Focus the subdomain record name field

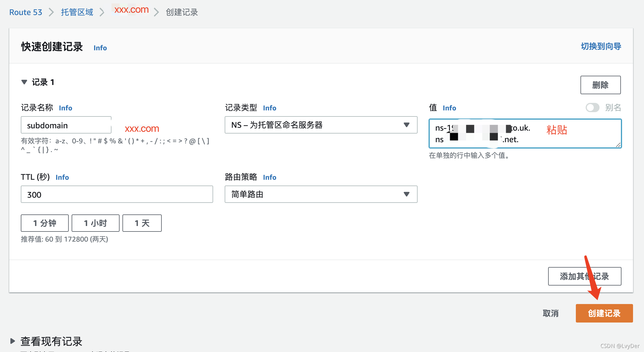(x=66, y=125)
